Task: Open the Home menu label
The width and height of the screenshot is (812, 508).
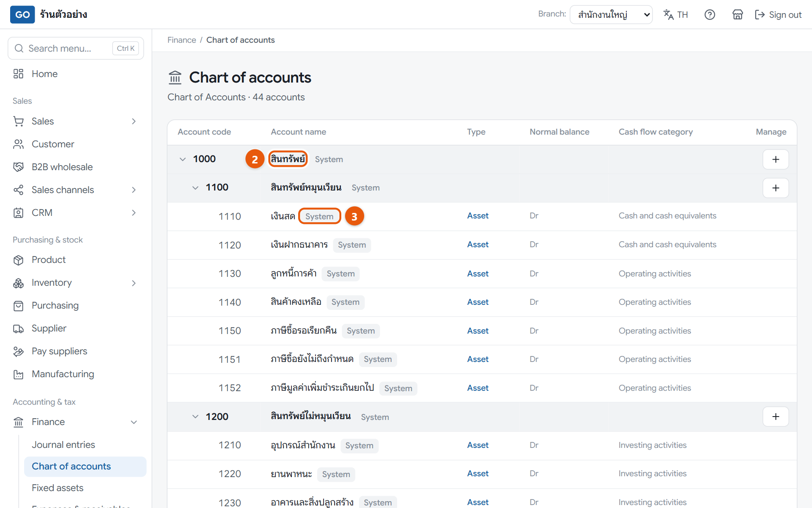Action: (x=44, y=74)
